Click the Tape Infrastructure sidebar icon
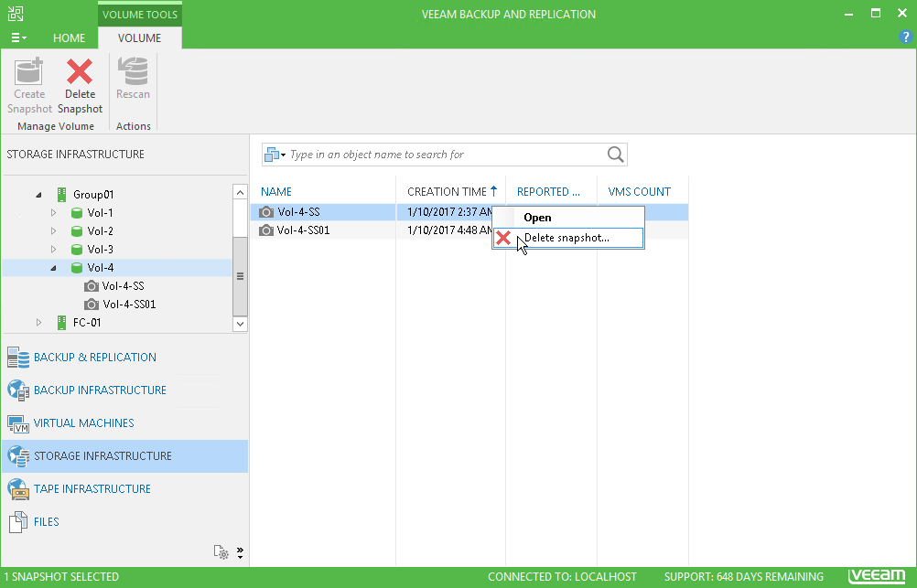917x588 pixels. (18, 488)
